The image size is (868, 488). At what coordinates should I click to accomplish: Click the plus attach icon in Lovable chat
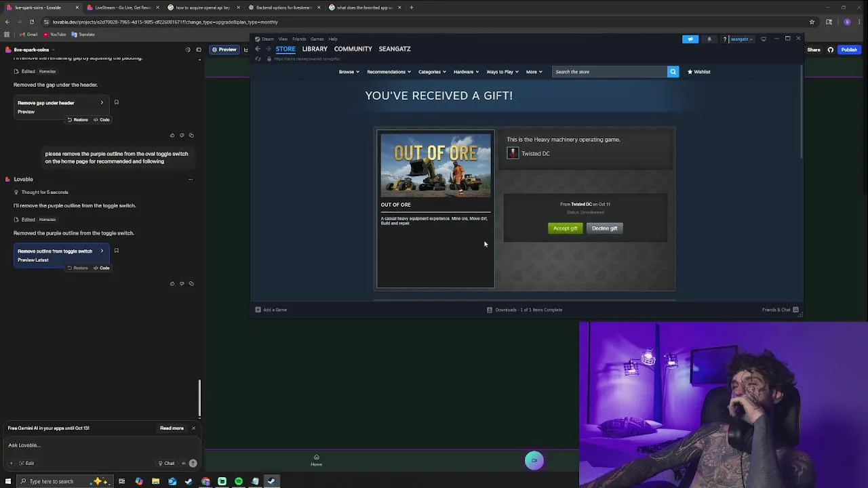[11, 464]
